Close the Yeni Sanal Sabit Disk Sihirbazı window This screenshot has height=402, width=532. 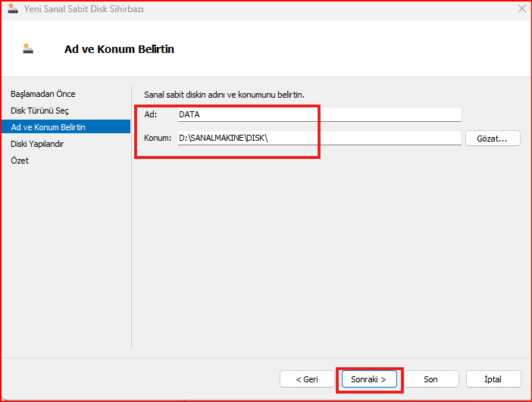tap(522, 9)
